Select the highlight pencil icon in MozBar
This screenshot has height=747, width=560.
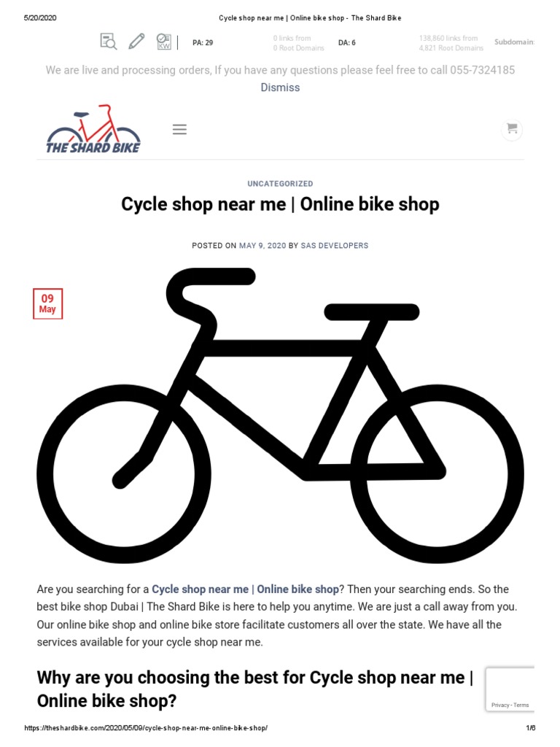pyautogui.click(x=136, y=42)
